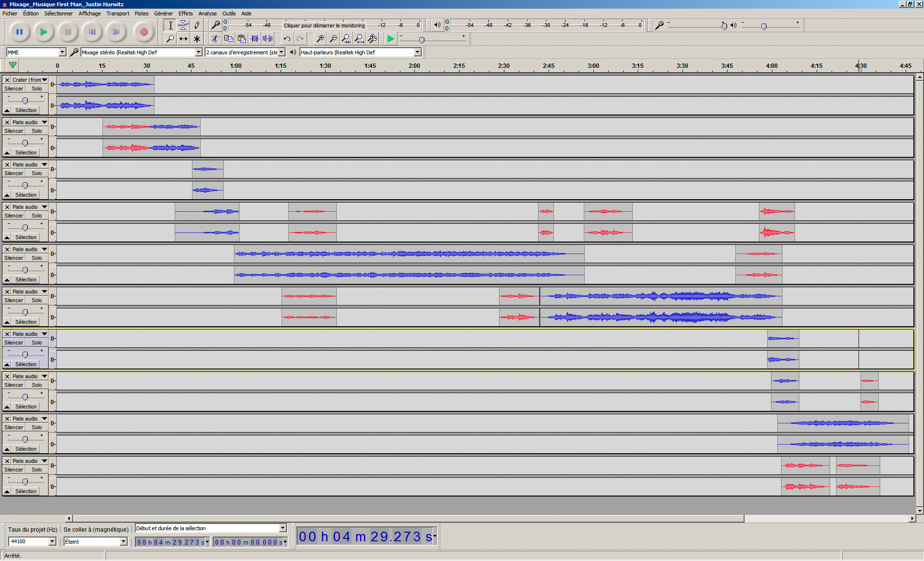Screen dimensions: 924x561
Task: Toggle monitoring via 'Cliquer pour démarrer le monitoring'
Action: (x=324, y=25)
